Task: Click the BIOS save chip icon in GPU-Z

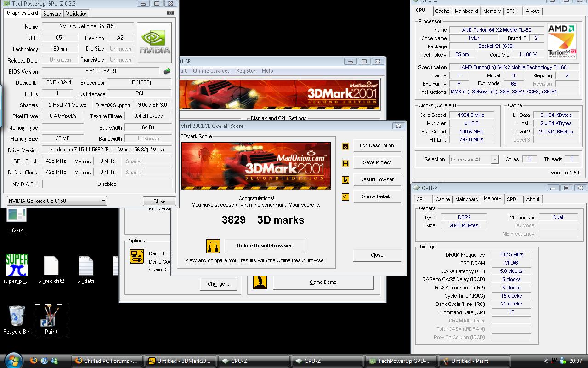Action: click(167, 71)
